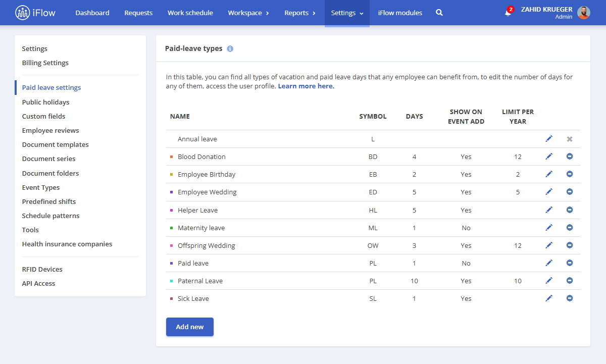Go to Dashboard
606x364 pixels.
pos(92,13)
